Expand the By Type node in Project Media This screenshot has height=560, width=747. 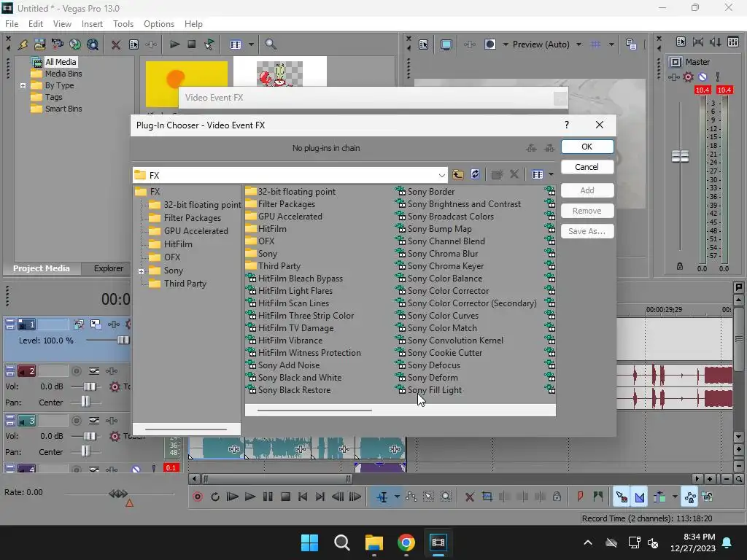click(x=23, y=86)
